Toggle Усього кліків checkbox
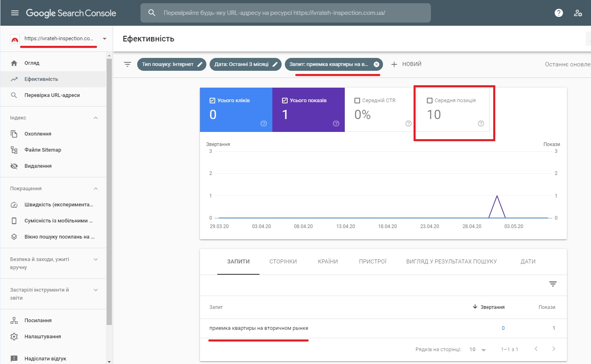591x364 pixels. (212, 101)
